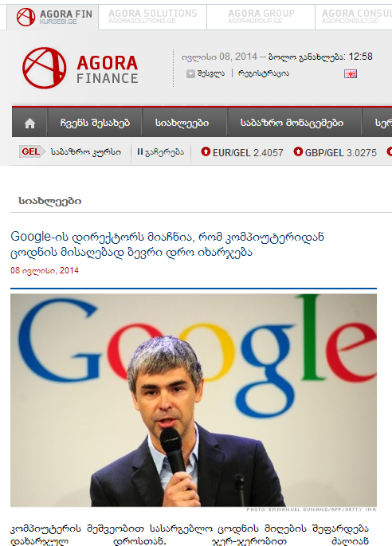The image size is (392, 546).
Task: Click the შესვლა login link
Action: 211,73
